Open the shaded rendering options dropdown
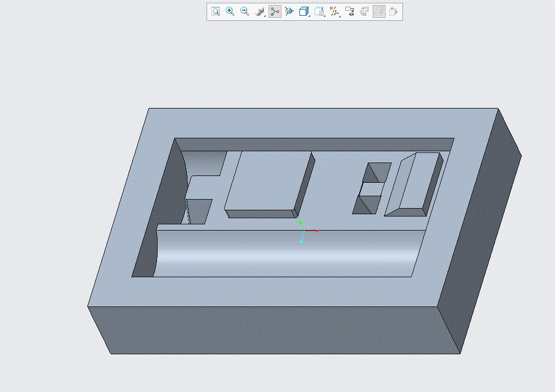 point(260,11)
